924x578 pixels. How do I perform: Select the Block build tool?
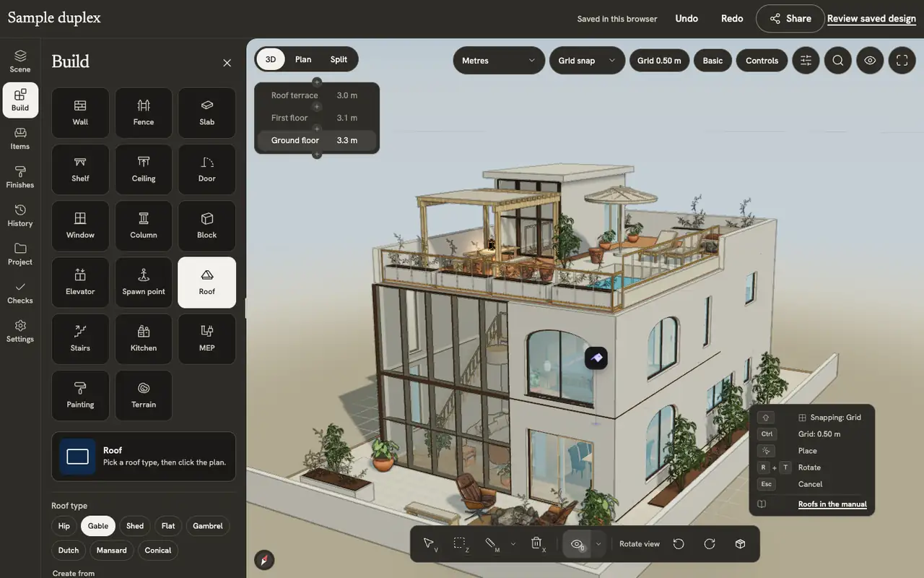[x=207, y=226]
